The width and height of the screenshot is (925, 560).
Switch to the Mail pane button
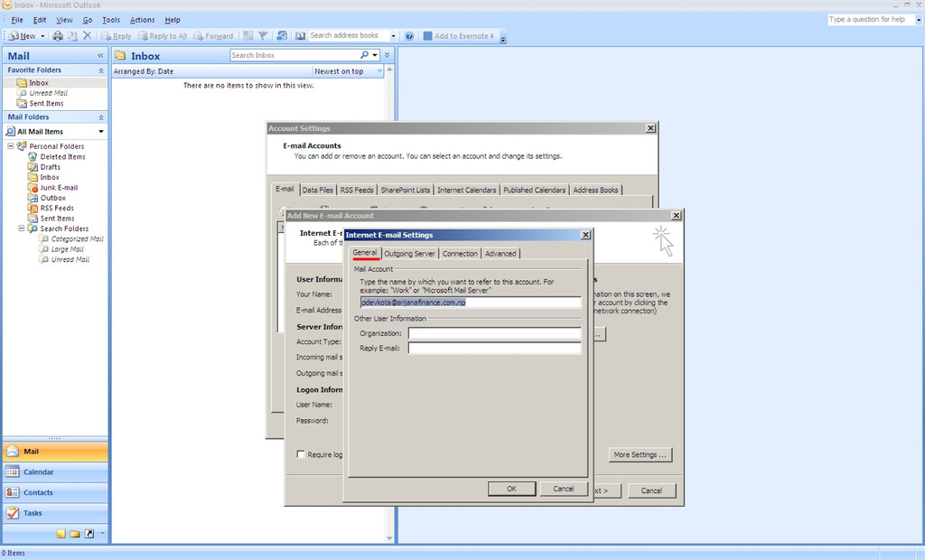point(55,452)
